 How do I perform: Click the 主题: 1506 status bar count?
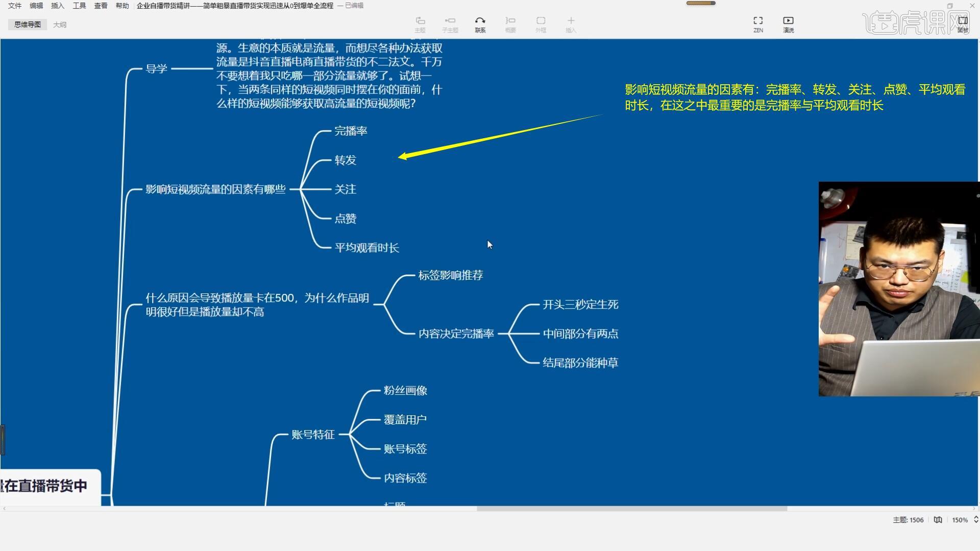point(908,520)
